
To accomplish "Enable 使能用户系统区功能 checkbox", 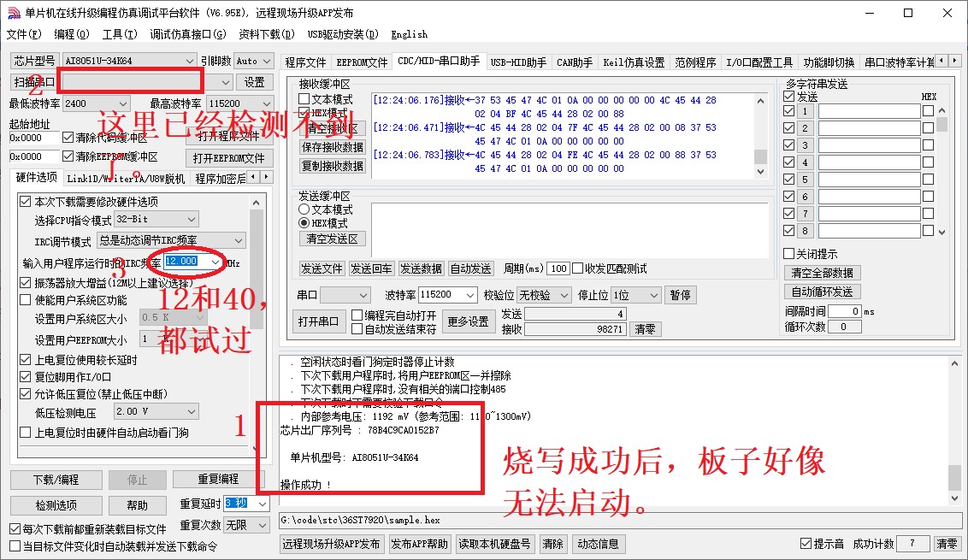I will point(26,300).
